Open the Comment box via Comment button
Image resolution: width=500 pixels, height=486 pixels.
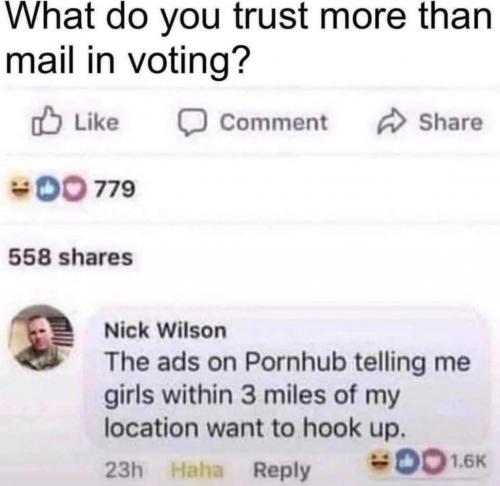[x=253, y=122]
